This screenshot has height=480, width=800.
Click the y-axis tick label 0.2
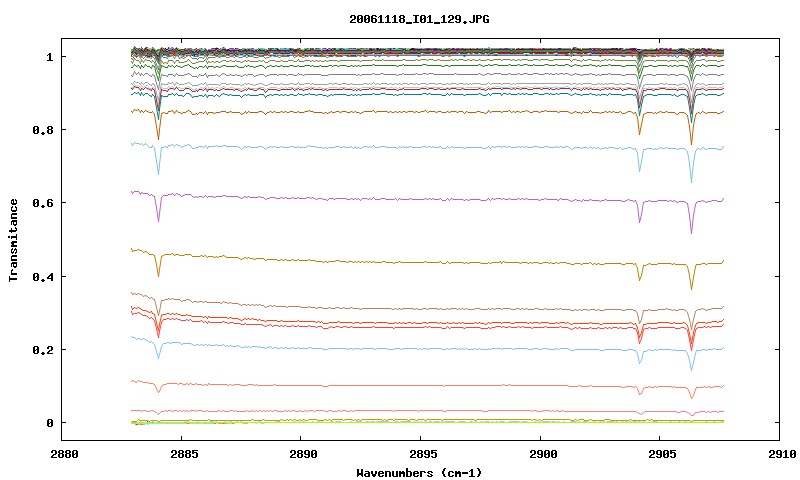43,350
